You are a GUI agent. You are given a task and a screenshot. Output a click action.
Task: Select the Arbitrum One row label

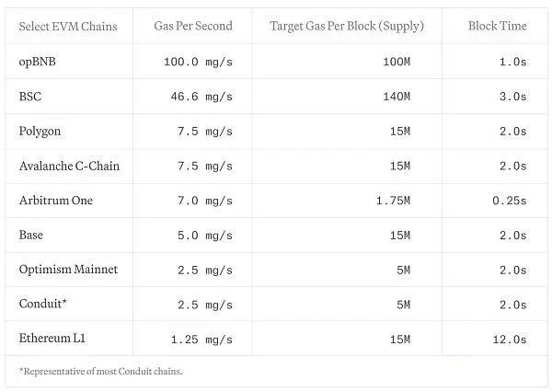(56, 201)
